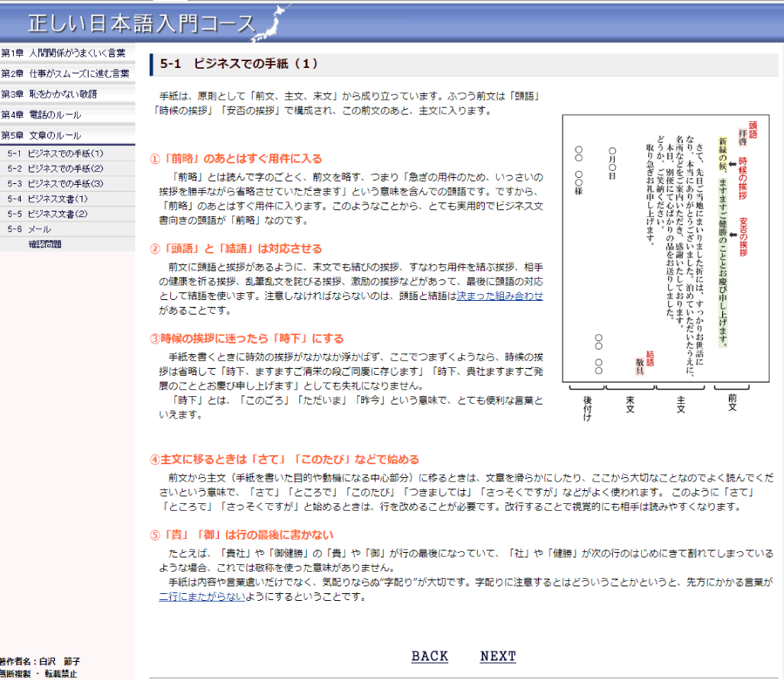Select section 5-2 ビジネスでの手紙(2)
The image size is (784, 681).
tap(56, 169)
